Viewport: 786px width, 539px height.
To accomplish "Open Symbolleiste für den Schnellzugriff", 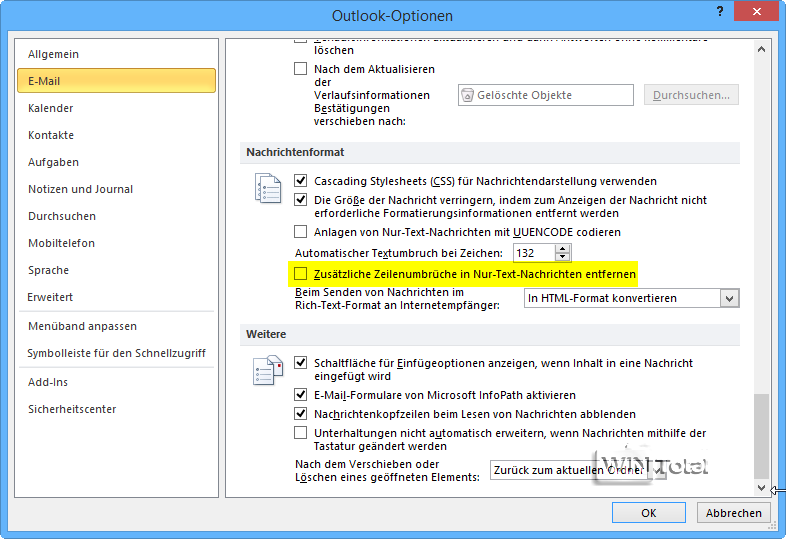I will click(x=116, y=353).
